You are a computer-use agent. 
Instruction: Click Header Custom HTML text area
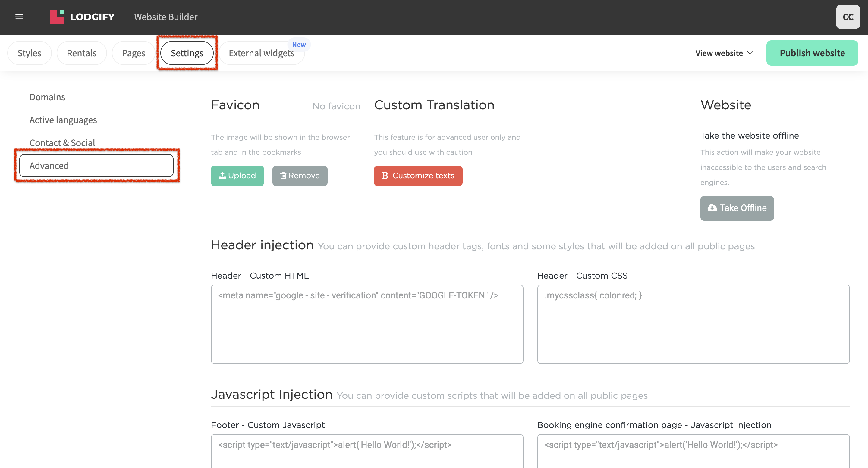click(x=366, y=324)
